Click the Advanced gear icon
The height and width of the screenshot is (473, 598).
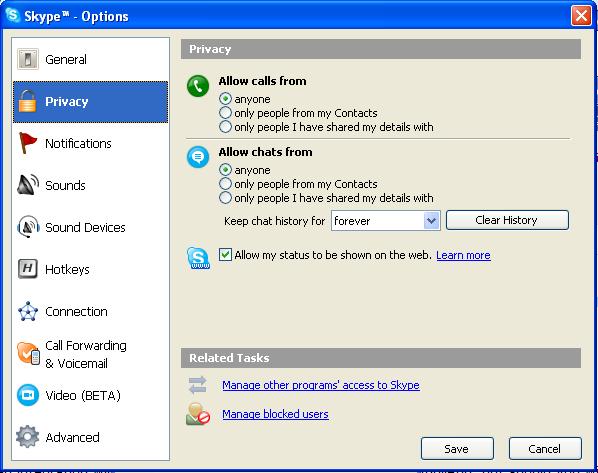click(x=27, y=437)
